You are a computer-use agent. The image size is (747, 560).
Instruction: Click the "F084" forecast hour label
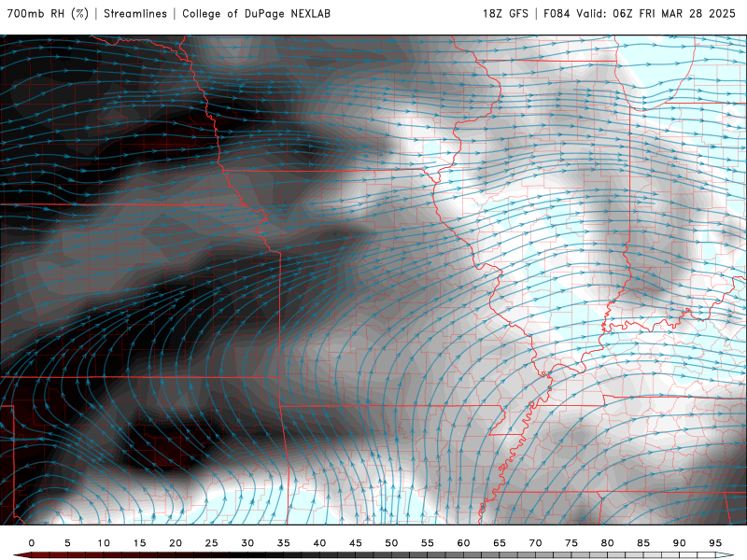point(557,14)
